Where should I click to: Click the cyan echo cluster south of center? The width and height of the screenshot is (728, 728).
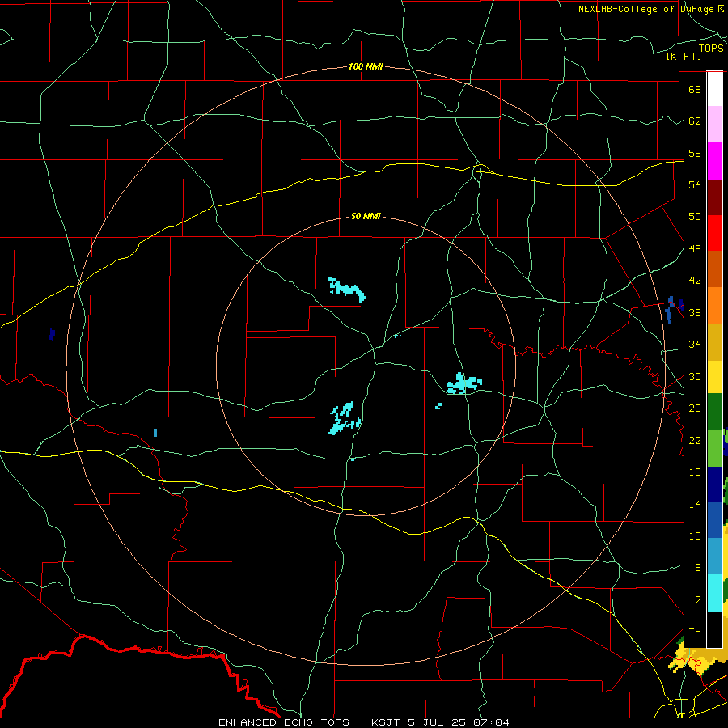(x=345, y=418)
